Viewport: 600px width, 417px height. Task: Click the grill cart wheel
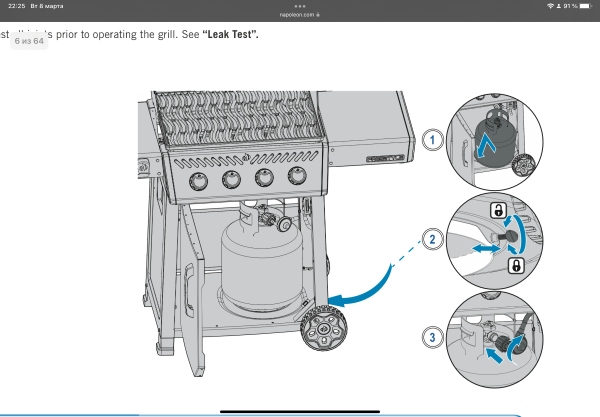click(x=325, y=328)
